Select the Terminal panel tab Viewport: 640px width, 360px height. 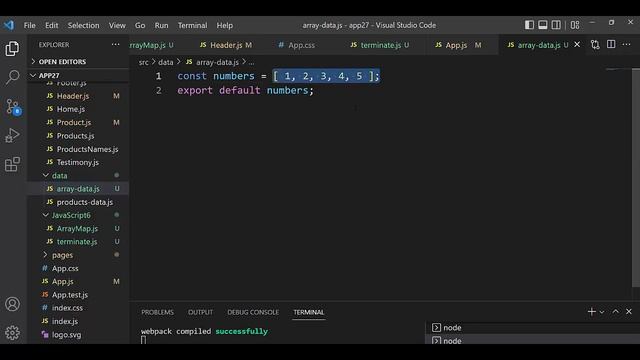(x=309, y=312)
